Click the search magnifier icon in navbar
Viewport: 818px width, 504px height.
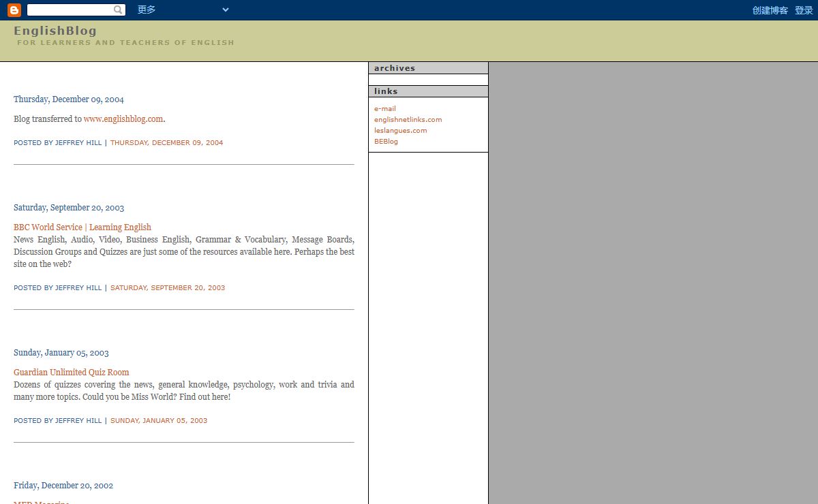point(119,10)
